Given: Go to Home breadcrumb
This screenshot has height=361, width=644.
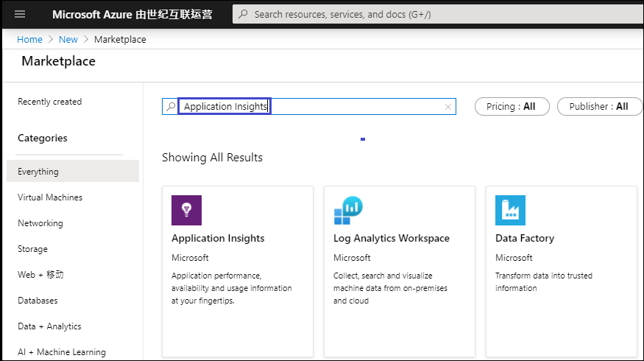Looking at the screenshot, I should 29,40.
